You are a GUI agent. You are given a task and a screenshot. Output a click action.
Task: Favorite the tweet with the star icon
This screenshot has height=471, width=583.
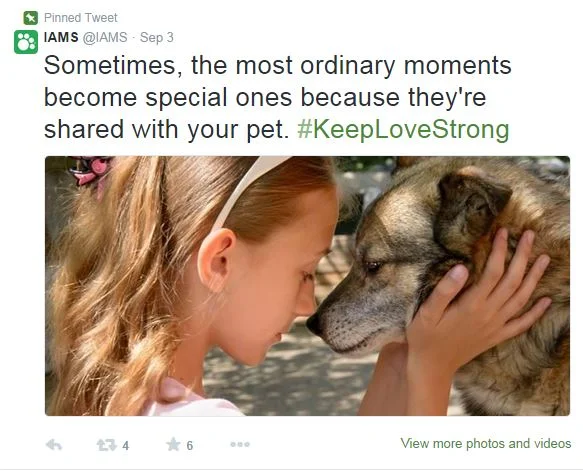[173, 444]
